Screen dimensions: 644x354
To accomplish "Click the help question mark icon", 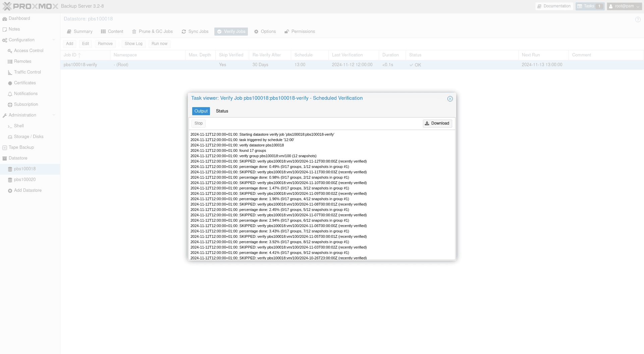I will tap(638, 19).
